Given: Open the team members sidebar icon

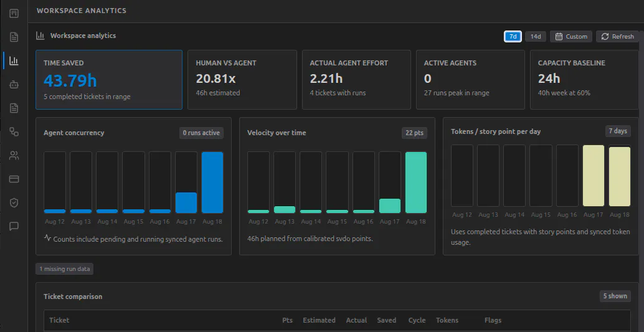Looking at the screenshot, I should [14, 155].
